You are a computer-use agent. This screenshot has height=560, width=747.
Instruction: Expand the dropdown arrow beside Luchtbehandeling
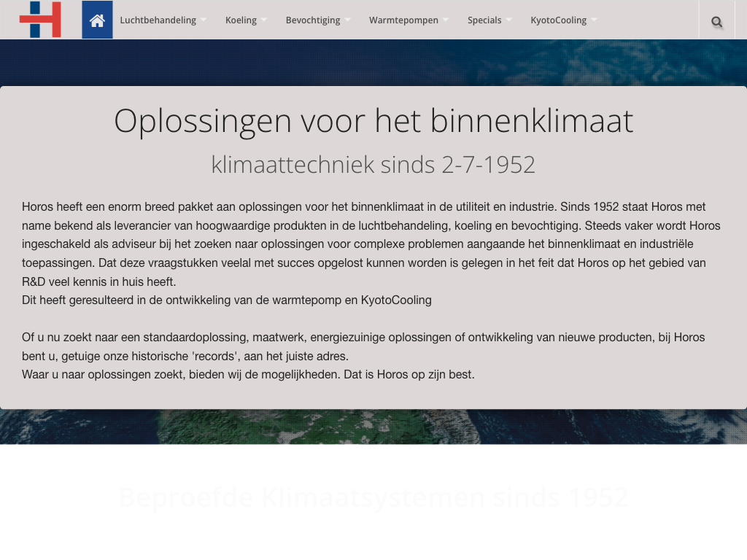(204, 20)
